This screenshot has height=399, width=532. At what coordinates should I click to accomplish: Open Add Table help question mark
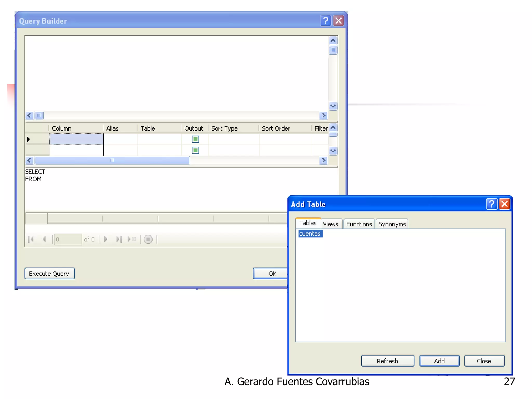tap(491, 204)
